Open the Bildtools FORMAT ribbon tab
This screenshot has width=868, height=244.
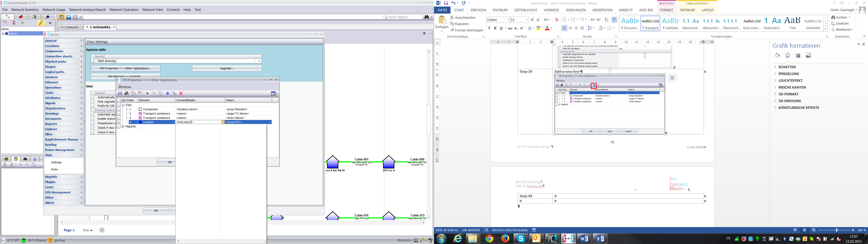click(666, 10)
